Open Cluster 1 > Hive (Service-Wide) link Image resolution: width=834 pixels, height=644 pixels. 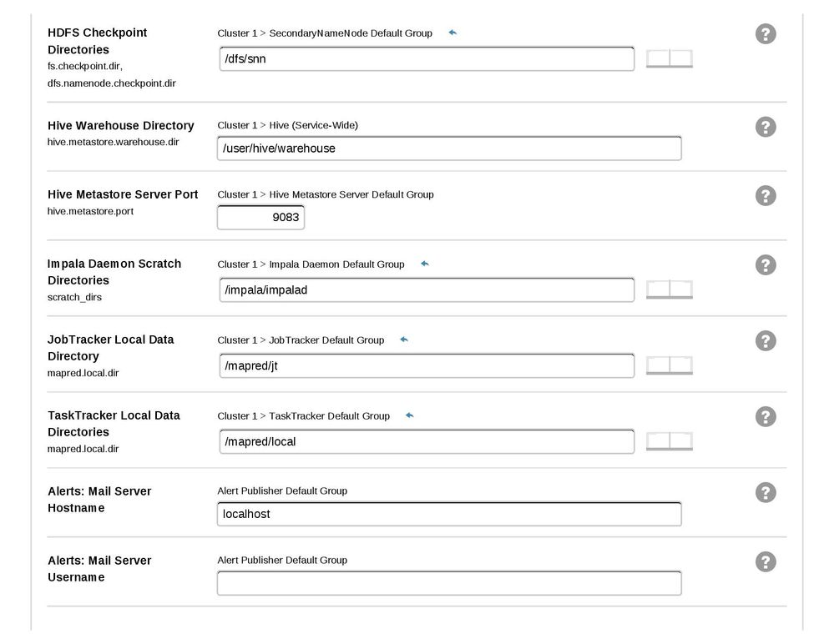point(287,124)
